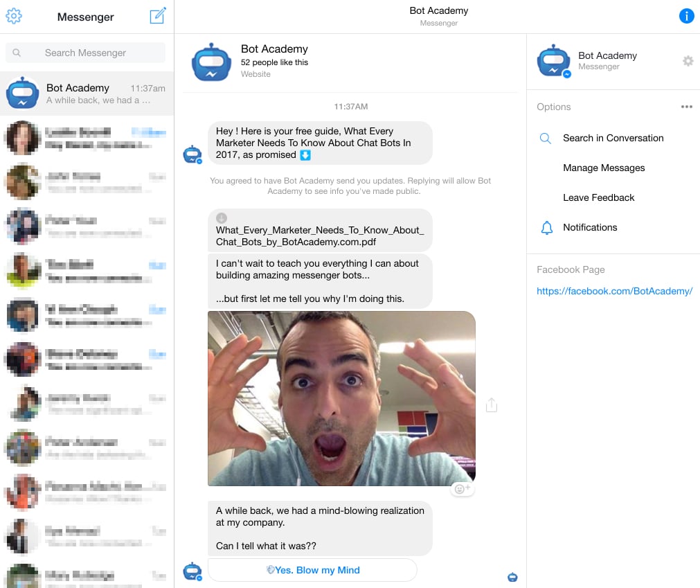The width and height of the screenshot is (700, 588).
Task: Click '52 people like this' text
Action: (x=274, y=62)
